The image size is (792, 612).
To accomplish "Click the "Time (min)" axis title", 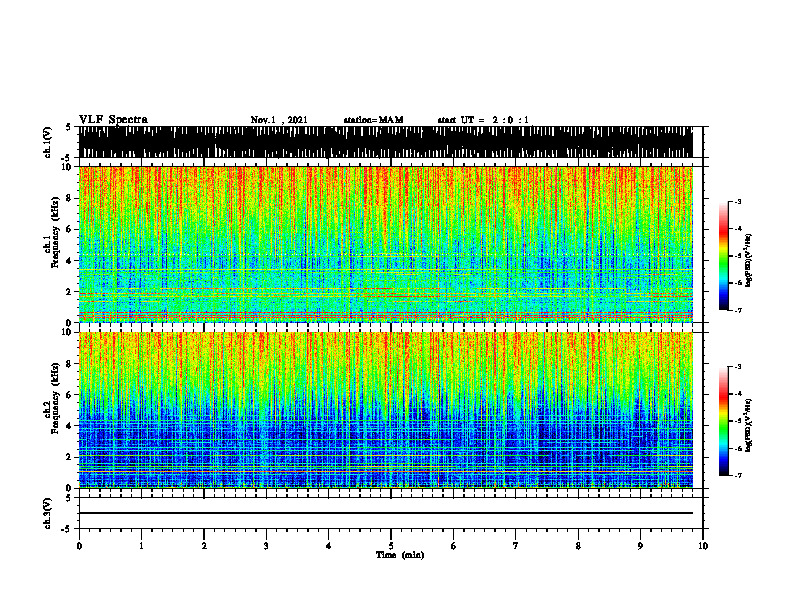I will point(400,555).
